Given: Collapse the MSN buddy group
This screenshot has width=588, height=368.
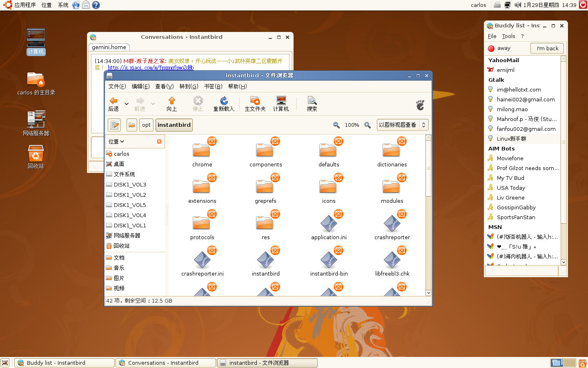Looking at the screenshot, I should click(x=495, y=227).
